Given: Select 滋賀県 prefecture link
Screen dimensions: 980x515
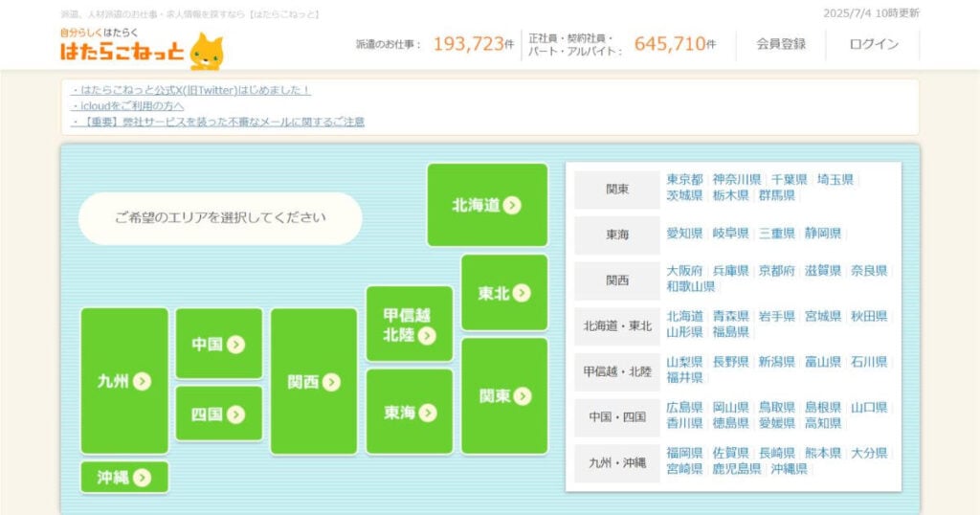Looking at the screenshot, I should tap(823, 271).
